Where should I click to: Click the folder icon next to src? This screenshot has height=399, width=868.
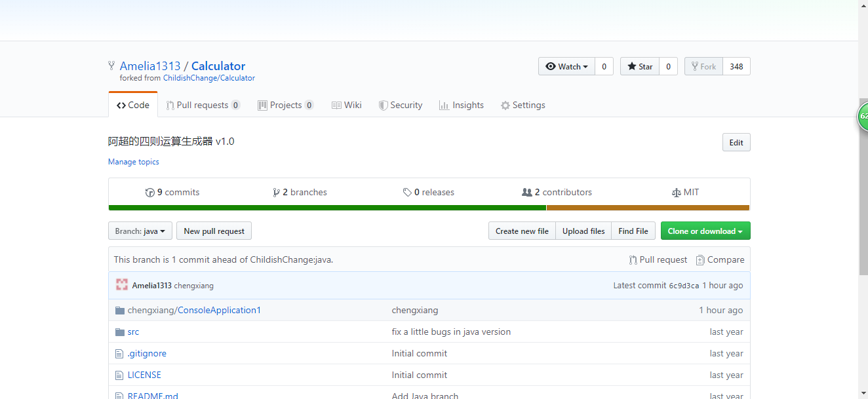[119, 332]
